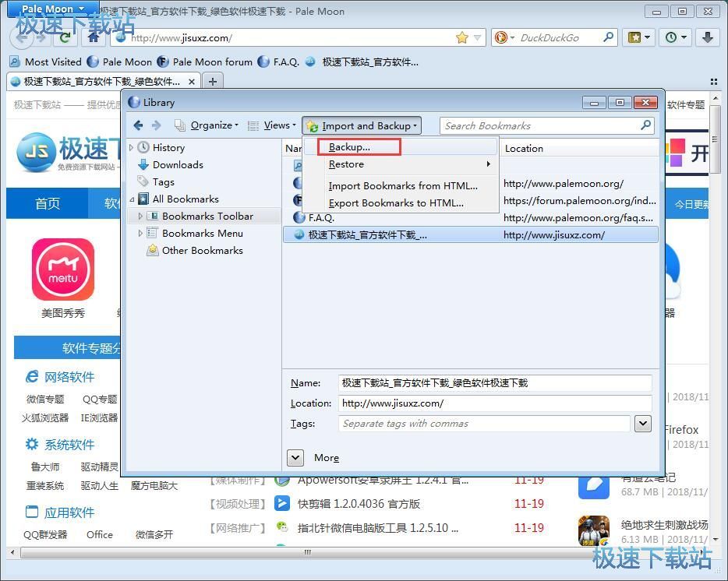Click the 首页 navigation tab on webpage

(48, 203)
